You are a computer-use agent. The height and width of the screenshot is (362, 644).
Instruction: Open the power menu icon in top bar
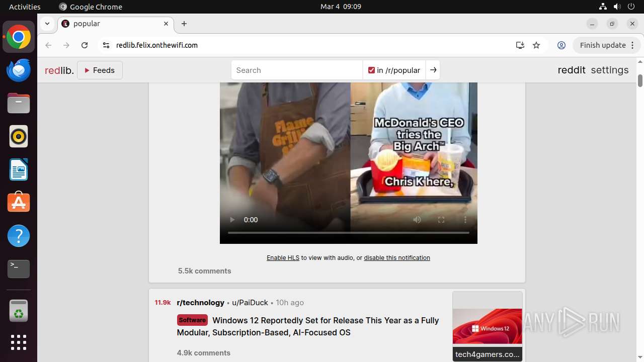pyautogui.click(x=631, y=7)
